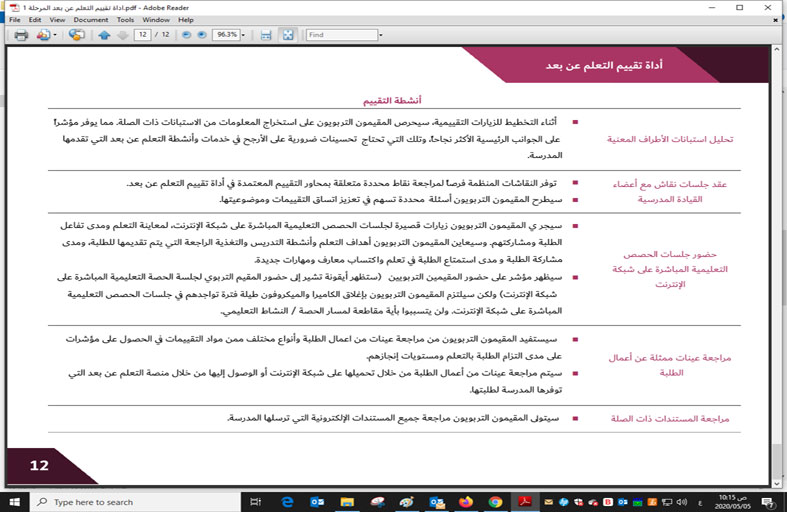Screen dimensions: 787x512
Task: Open the File menu
Action: [14, 19]
